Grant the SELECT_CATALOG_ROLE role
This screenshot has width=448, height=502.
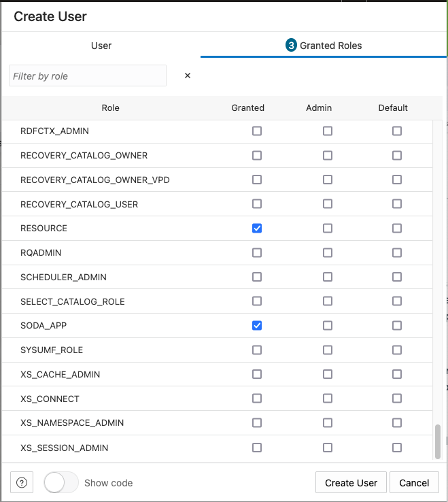257,301
